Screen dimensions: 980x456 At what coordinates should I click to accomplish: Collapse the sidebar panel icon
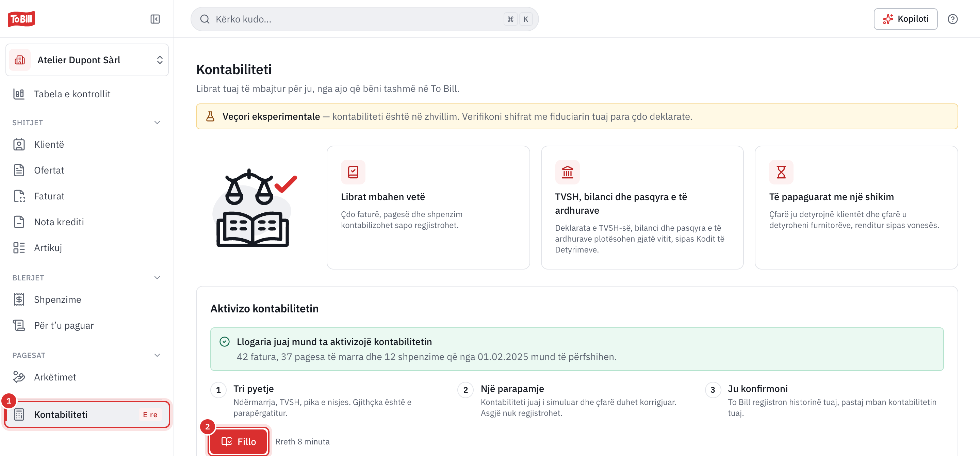155,19
